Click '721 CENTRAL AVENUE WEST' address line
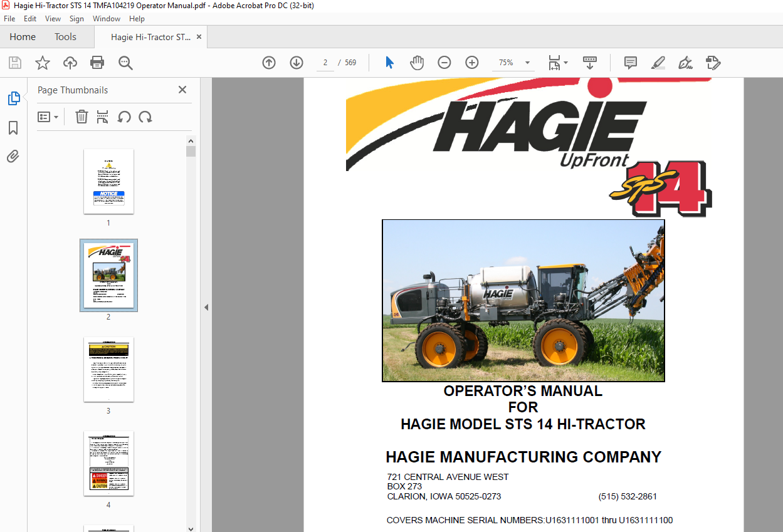Viewport: 783px width, 532px height. tap(448, 477)
